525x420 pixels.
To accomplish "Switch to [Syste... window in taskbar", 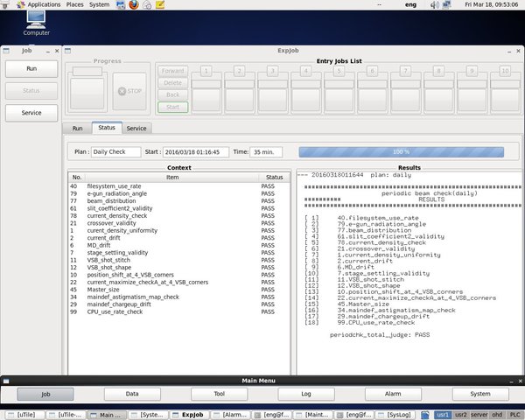I will coord(148,416).
